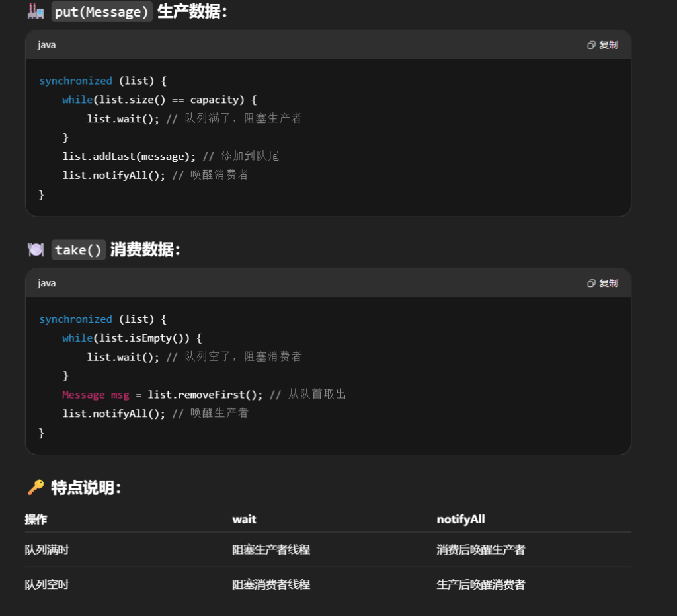Select the 操作 table column header
Screen dimensions: 677x616
36,520
